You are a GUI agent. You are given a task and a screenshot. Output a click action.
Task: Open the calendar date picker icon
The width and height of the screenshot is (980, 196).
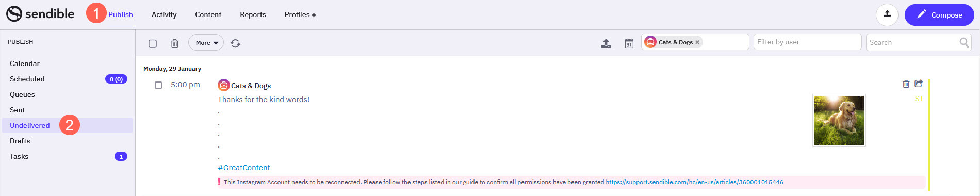629,43
